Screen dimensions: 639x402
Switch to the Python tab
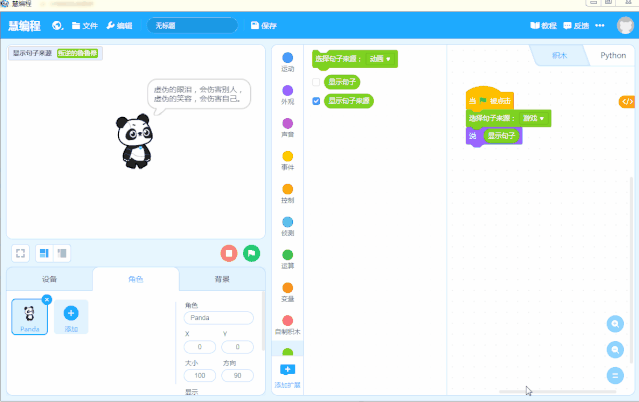[613, 55]
